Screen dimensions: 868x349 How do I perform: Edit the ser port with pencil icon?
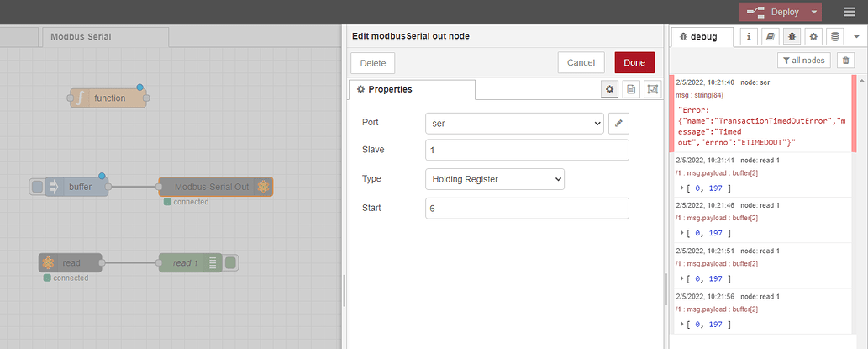618,124
